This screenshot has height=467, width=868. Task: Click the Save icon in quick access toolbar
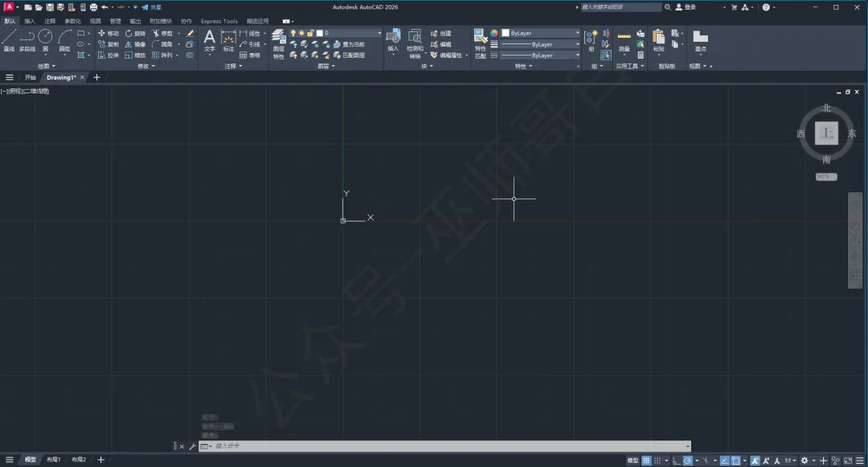pos(50,7)
